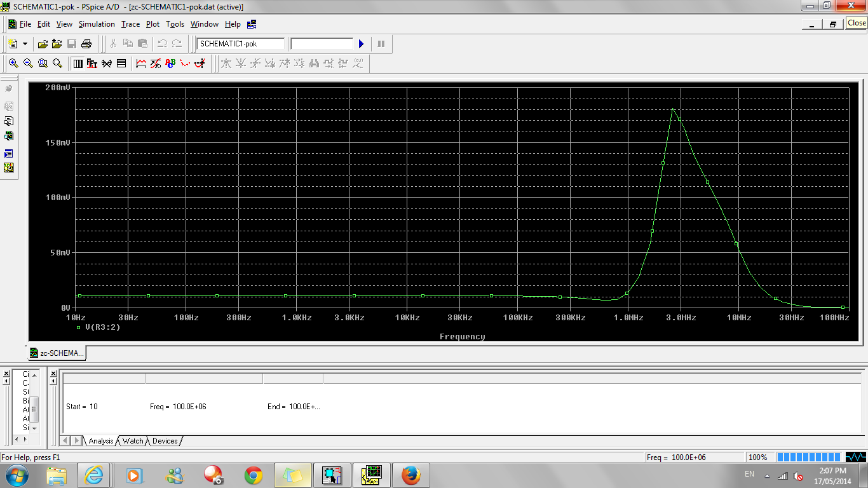The height and width of the screenshot is (488, 868).
Task: Click the Copy icon in toolbar
Action: 128,44
